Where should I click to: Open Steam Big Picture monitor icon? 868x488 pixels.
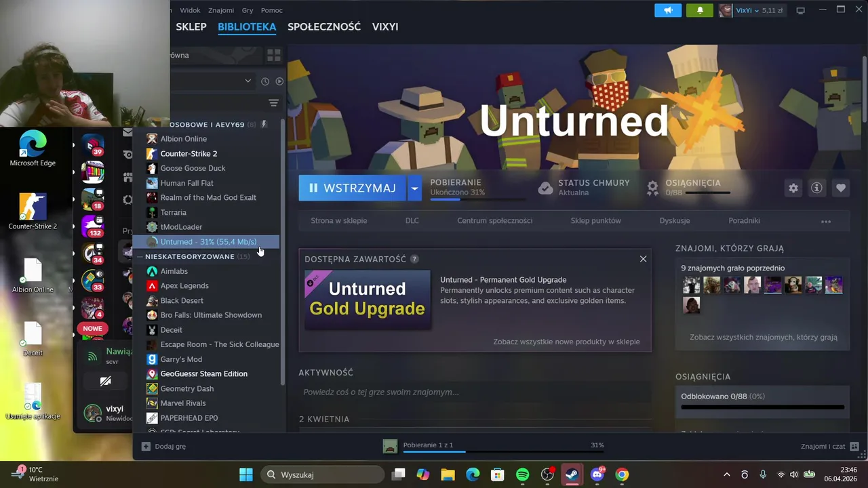(x=801, y=10)
